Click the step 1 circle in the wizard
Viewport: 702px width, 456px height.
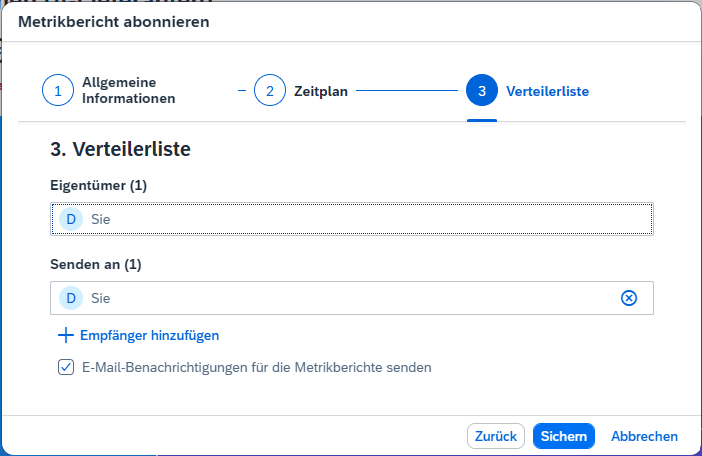click(58, 91)
